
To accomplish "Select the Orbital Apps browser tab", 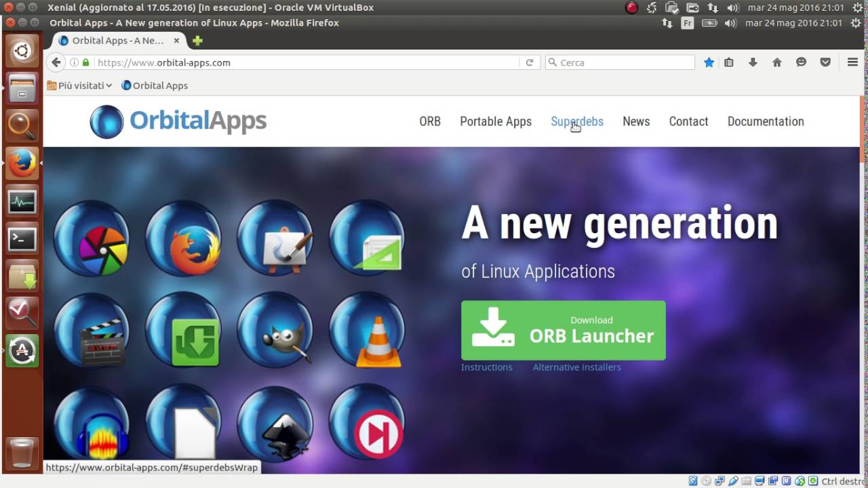I will [x=117, y=41].
